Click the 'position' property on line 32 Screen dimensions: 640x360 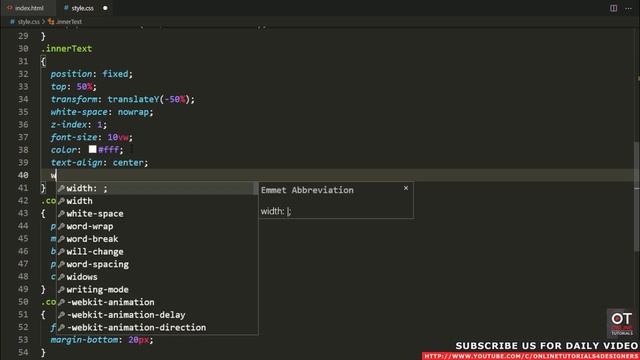[71, 74]
